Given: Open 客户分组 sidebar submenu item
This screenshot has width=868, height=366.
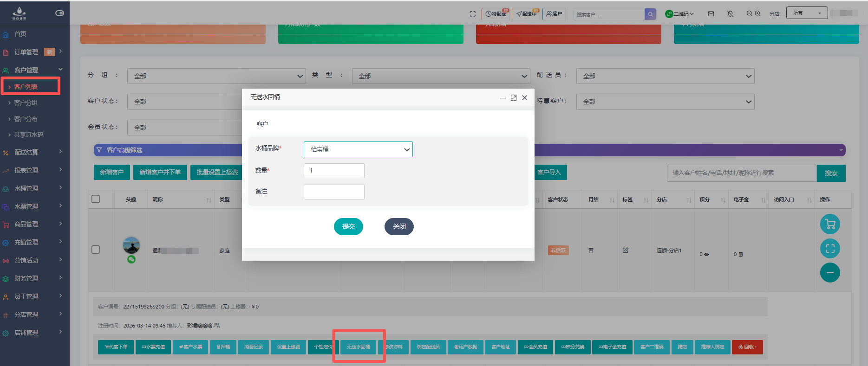Looking at the screenshot, I should (26, 103).
